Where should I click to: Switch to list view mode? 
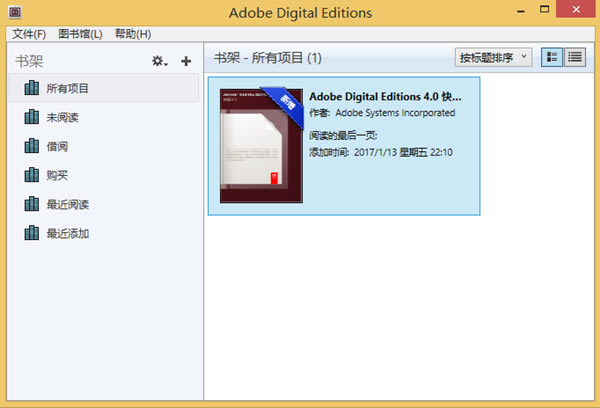click(x=575, y=57)
